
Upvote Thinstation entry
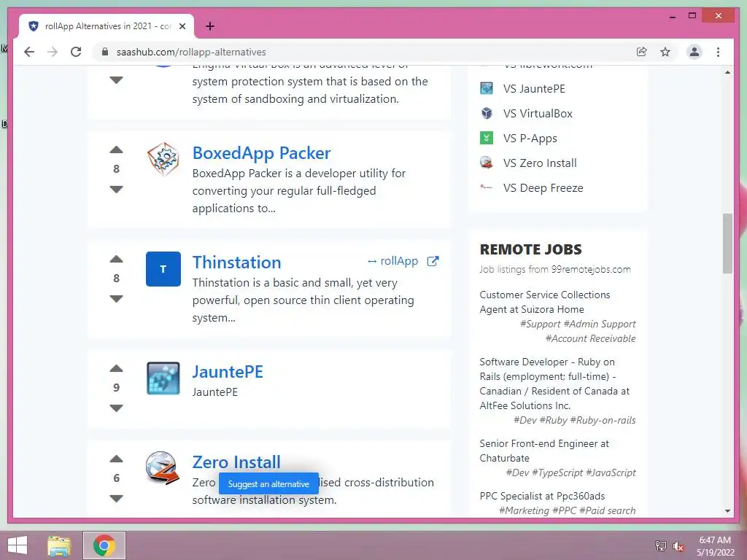(116, 260)
